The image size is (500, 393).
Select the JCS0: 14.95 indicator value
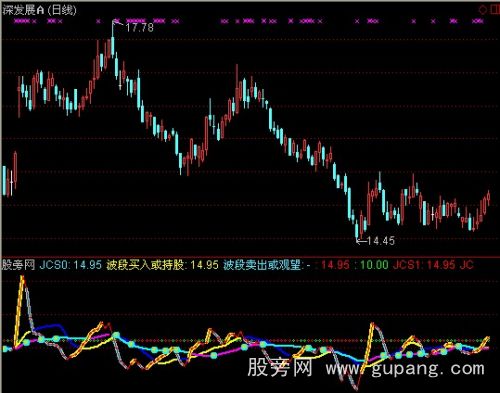70,265
